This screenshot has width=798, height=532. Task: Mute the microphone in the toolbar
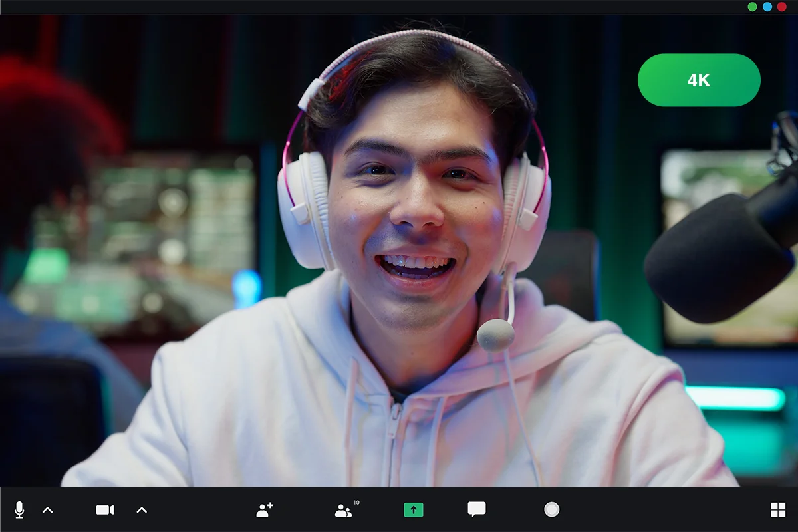(19, 510)
